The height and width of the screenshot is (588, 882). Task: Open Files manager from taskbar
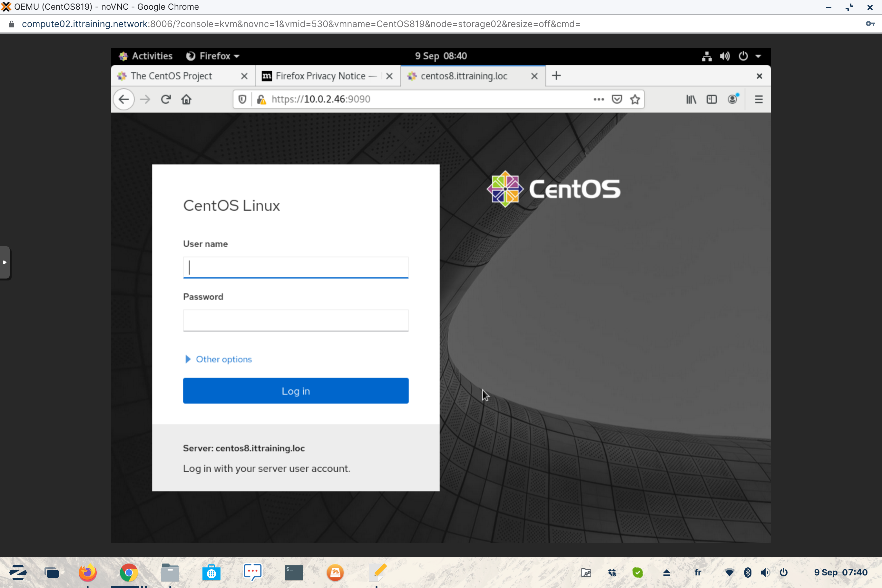(x=170, y=573)
